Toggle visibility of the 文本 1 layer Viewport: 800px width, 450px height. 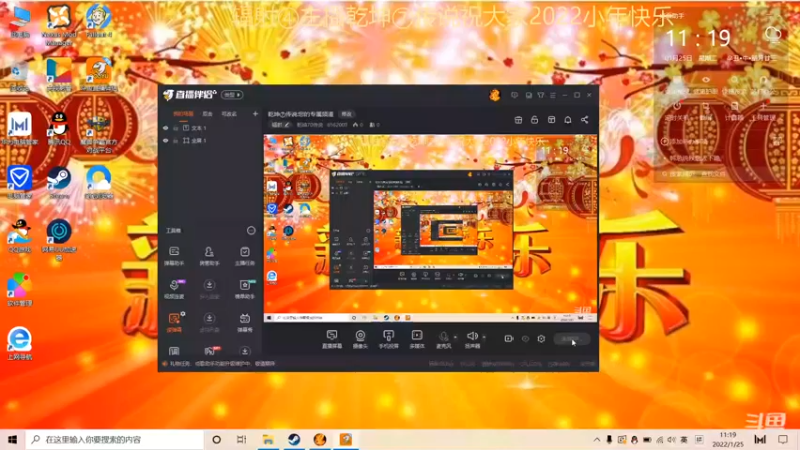click(165, 128)
